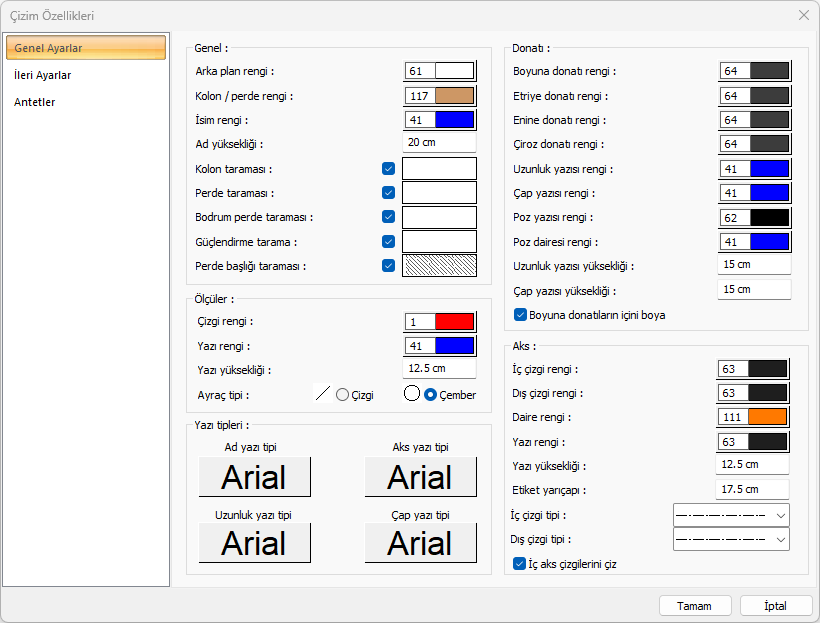Select the Çizgi ayraç tipi radio button
820x623 pixels.
click(343, 395)
